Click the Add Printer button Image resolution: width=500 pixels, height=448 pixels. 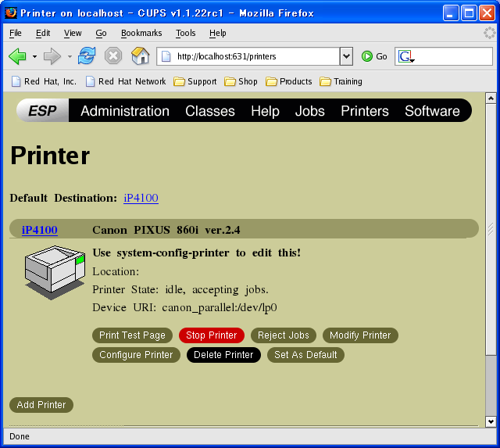tap(41, 405)
